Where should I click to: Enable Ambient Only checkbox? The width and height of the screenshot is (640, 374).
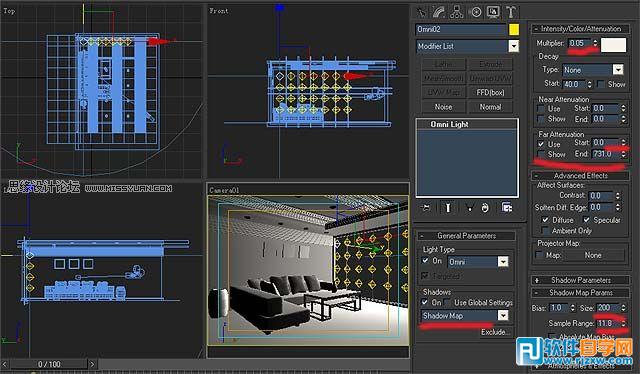[545, 231]
